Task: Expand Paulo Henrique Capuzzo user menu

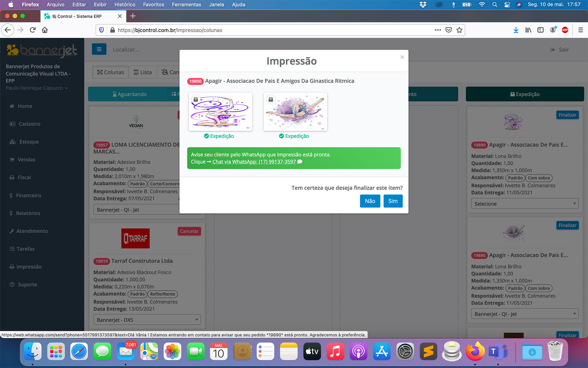Action: 36,88
